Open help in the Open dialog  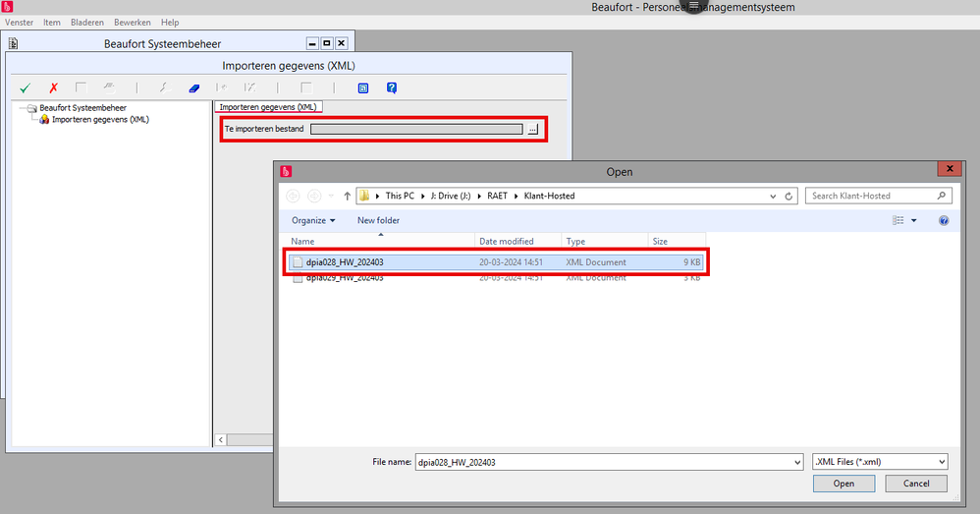944,220
